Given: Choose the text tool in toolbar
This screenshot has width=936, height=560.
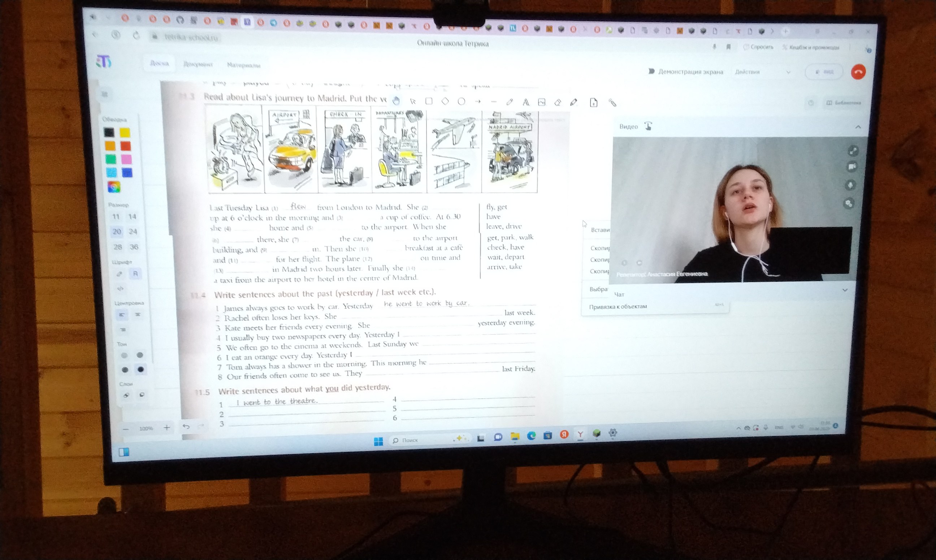Looking at the screenshot, I should pos(525,102).
